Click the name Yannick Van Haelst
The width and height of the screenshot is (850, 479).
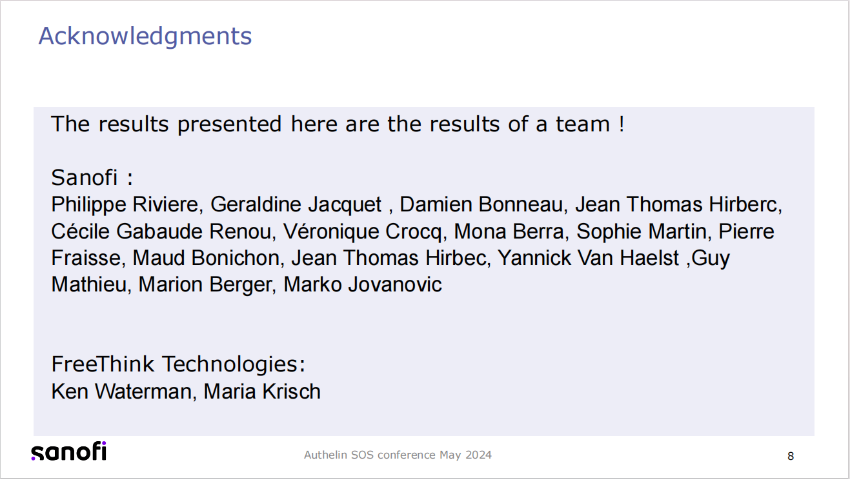tap(588, 258)
